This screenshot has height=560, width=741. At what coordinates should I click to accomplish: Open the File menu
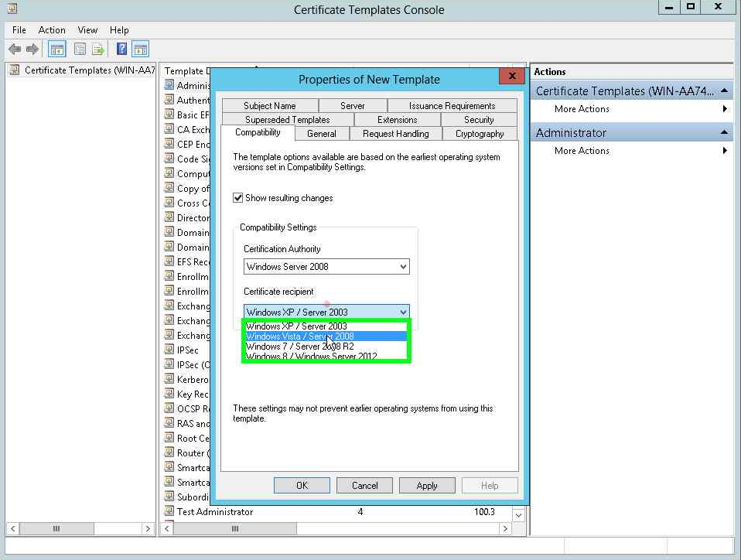19,29
